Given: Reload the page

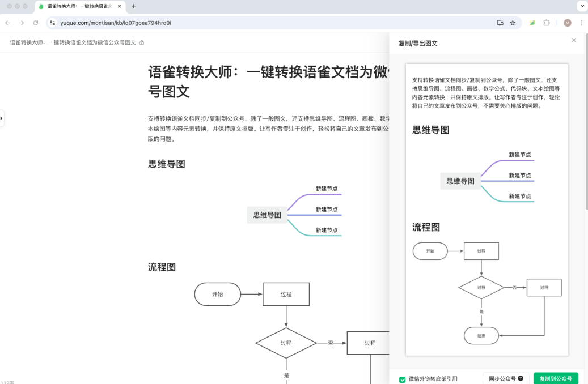Looking at the screenshot, I should tap(36, 23).
